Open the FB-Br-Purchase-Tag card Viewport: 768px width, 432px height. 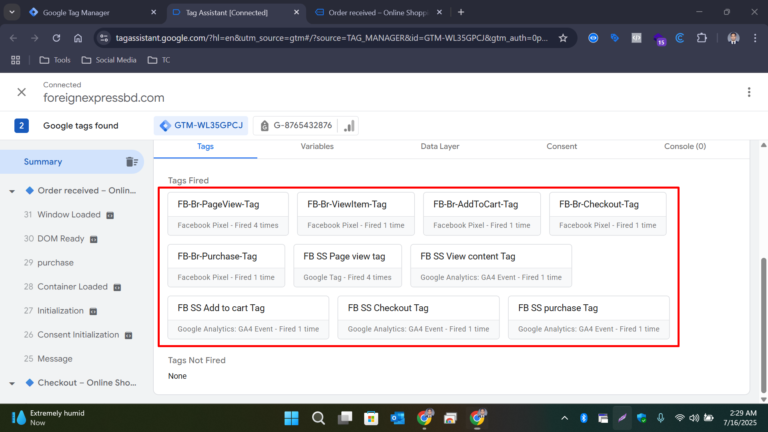click(225, 265)
